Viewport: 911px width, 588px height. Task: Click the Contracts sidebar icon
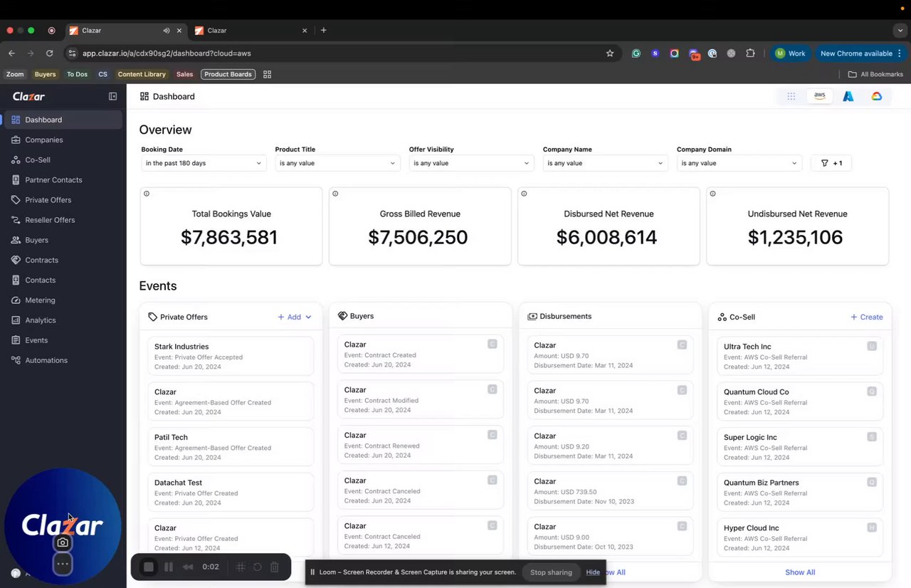click(x=16, y=260)
